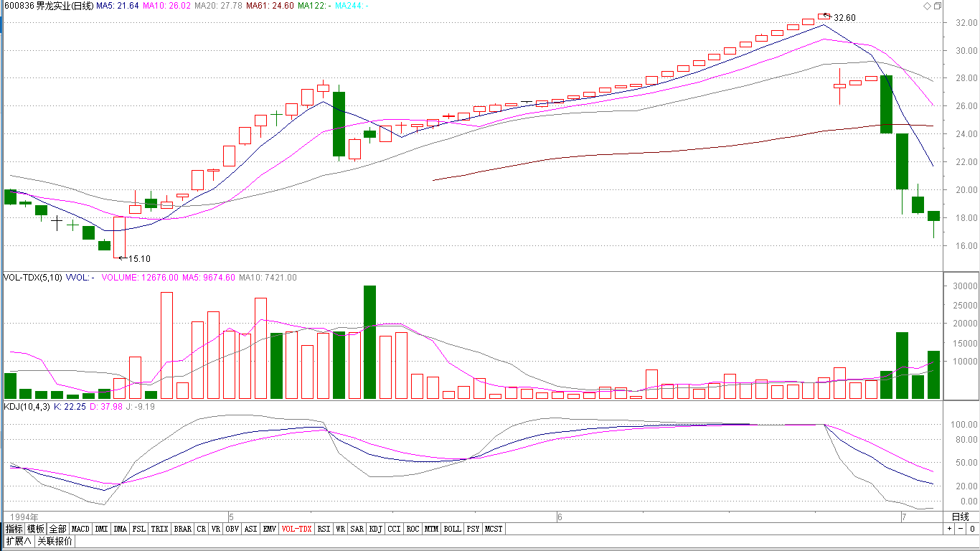Choose the VR indicator tab

point(216,529)
